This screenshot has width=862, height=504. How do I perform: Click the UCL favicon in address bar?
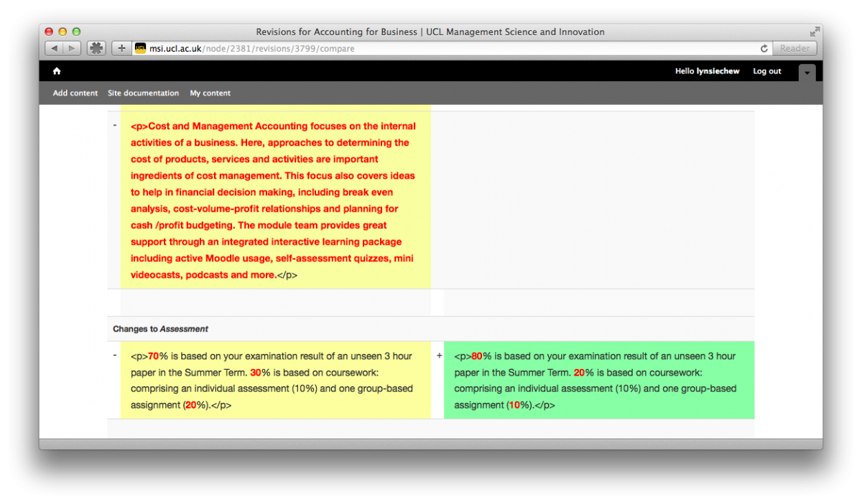coord(140,49)
